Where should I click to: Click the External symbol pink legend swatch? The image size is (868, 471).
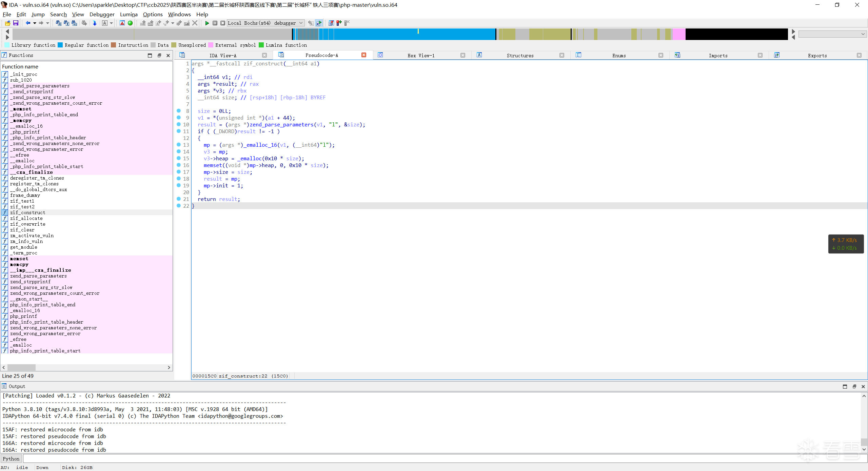click(211, 45)
